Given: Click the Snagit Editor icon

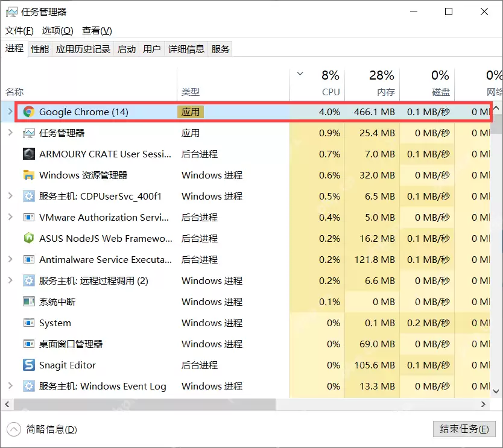Looking at the screenshot, I should [x=28, y=365].
